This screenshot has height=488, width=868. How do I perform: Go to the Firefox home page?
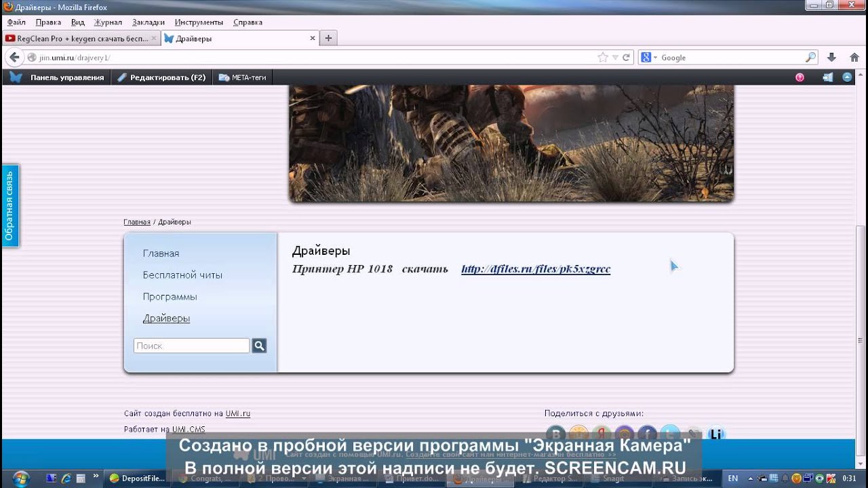[x=854, y=58]
